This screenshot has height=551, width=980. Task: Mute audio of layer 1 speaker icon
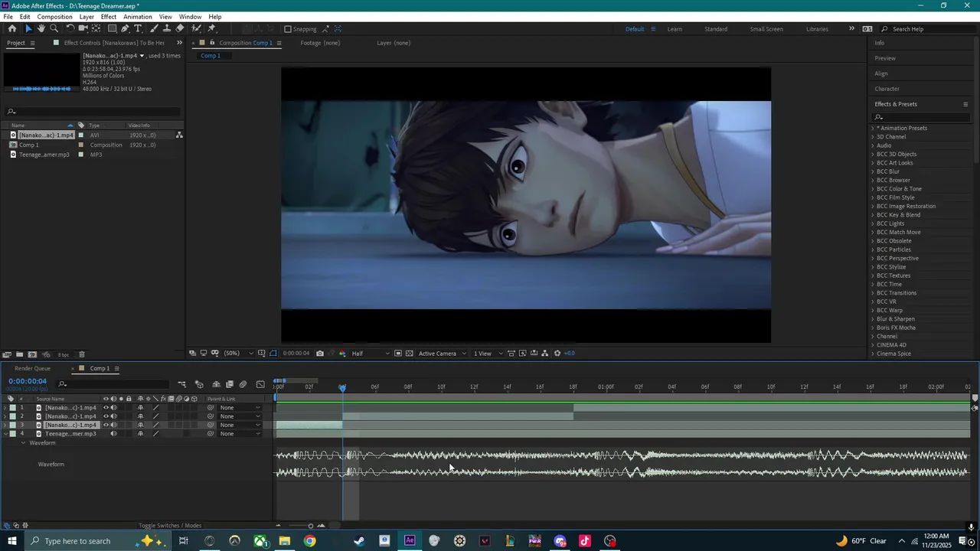point(114,408)
